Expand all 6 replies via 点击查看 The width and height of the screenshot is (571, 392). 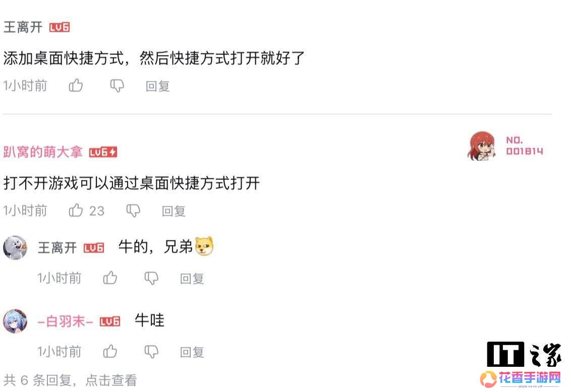[111, 380]
